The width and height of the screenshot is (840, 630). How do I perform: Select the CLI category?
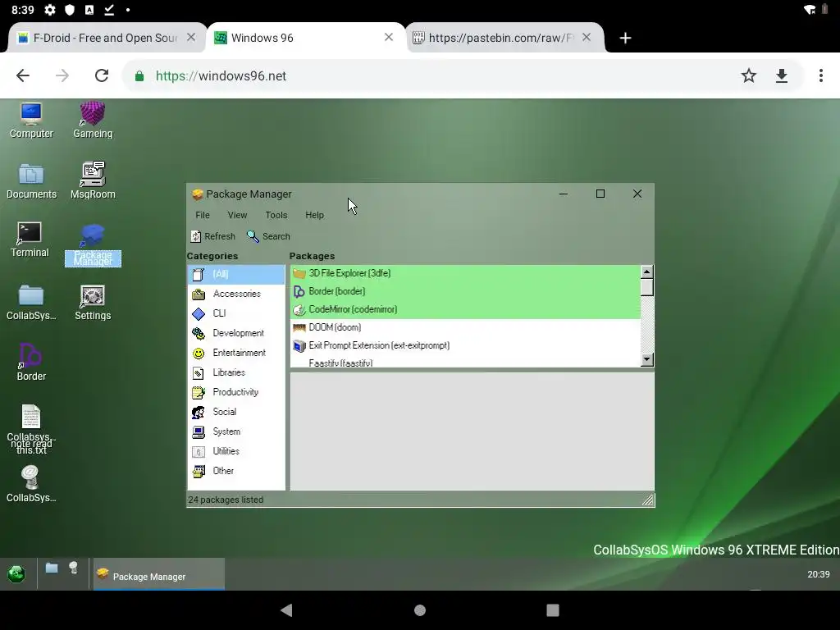(236, 313)
